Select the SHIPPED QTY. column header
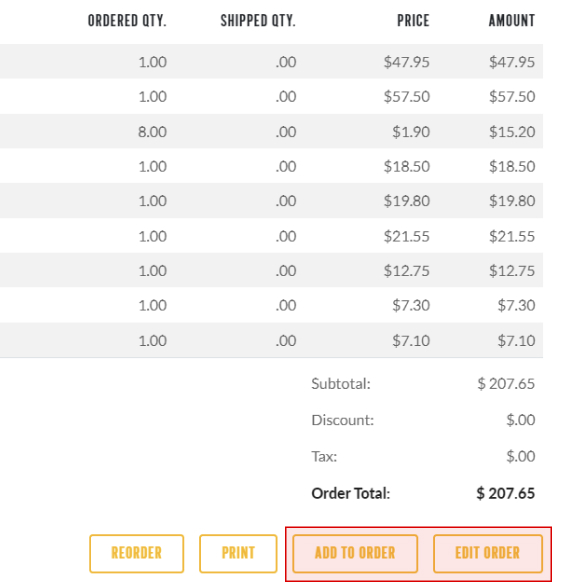570x588 pixels. pos(258,21)
